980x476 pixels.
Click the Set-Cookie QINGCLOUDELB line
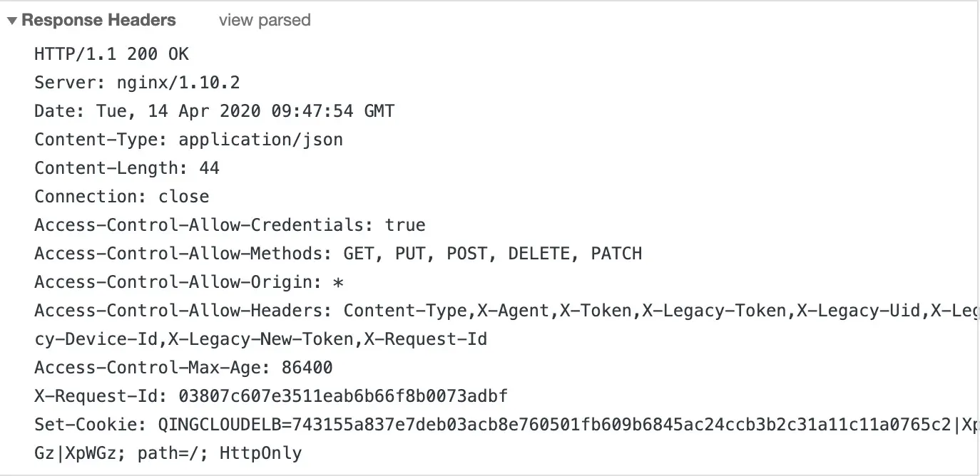[x=506, y=425]
